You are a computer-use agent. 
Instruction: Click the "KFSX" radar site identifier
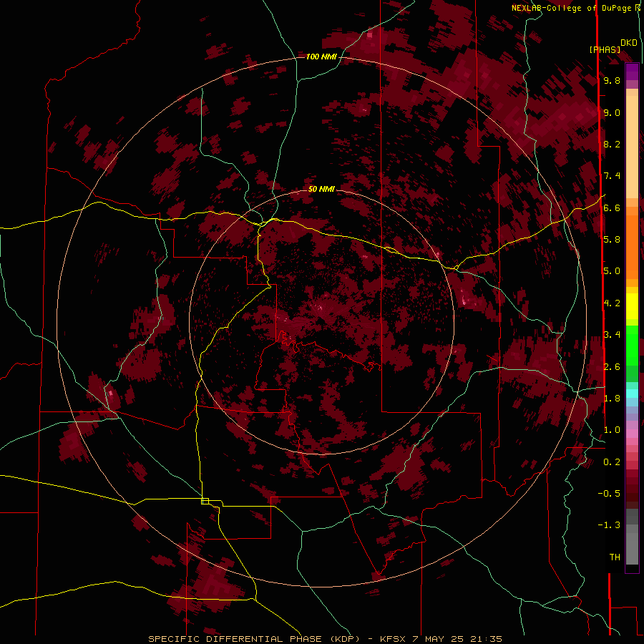tap(393, 639)
